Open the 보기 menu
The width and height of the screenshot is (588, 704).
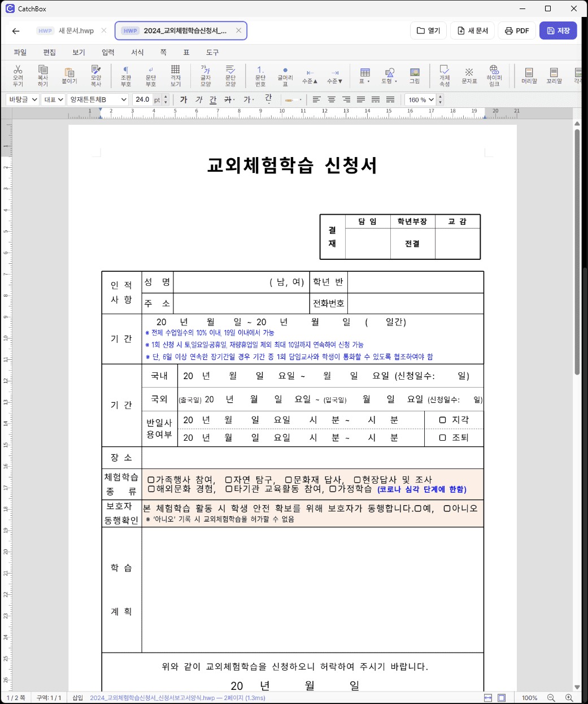(x=79, y=52)
